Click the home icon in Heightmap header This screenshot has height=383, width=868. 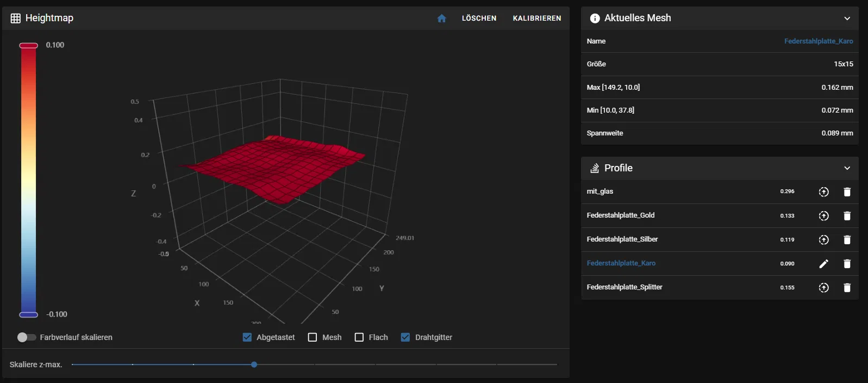point(441,18)
